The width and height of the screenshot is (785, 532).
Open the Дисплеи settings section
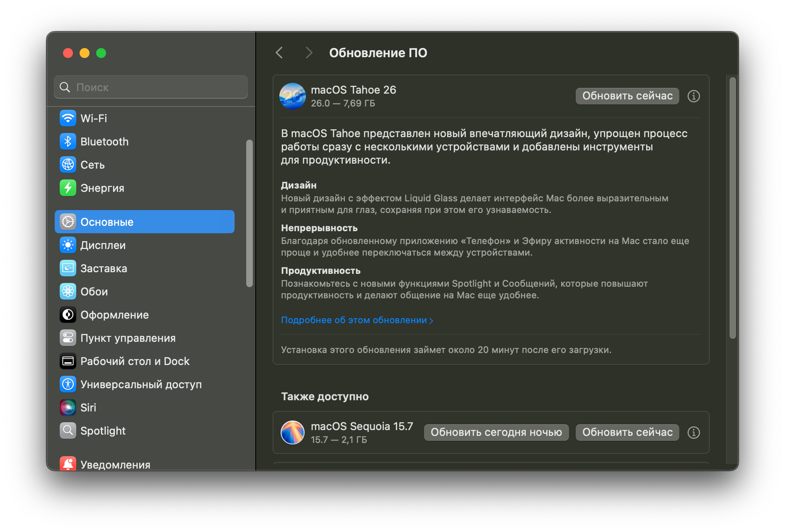click(x=145, y=245)
